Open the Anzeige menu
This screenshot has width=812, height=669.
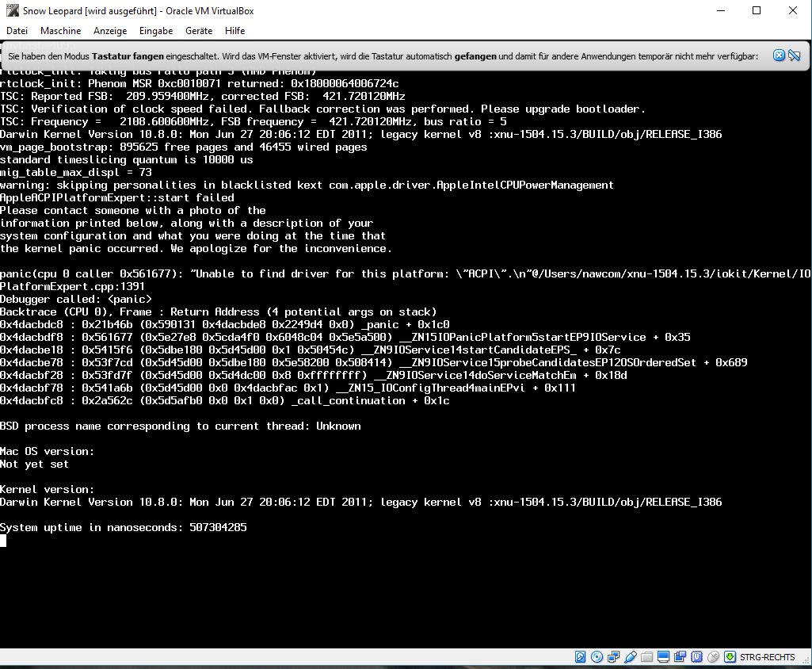coord(110,31)
